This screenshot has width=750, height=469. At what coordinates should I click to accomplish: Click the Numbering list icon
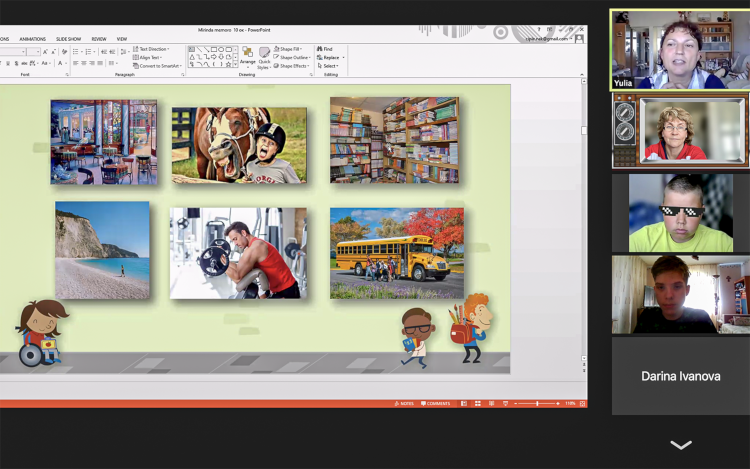88,52
